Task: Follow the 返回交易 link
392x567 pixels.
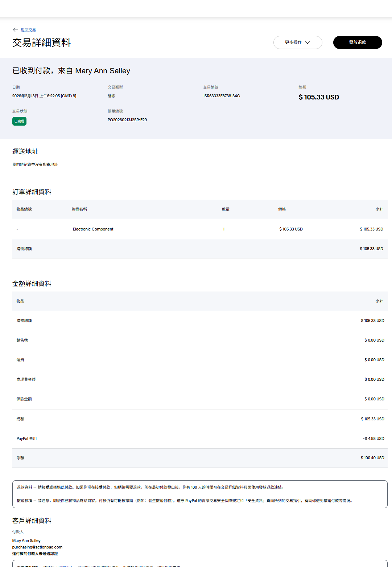Action: point(28,30)
